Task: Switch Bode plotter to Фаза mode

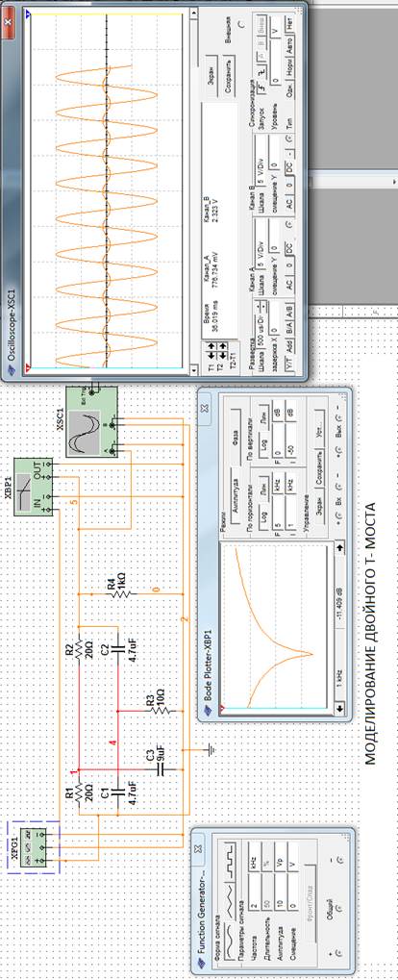Action: tap(236, 438)
